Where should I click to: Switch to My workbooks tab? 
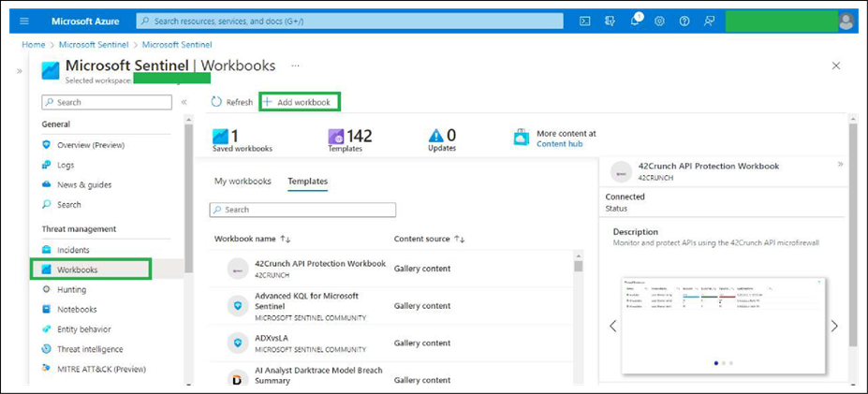click(x=243, y=181)
